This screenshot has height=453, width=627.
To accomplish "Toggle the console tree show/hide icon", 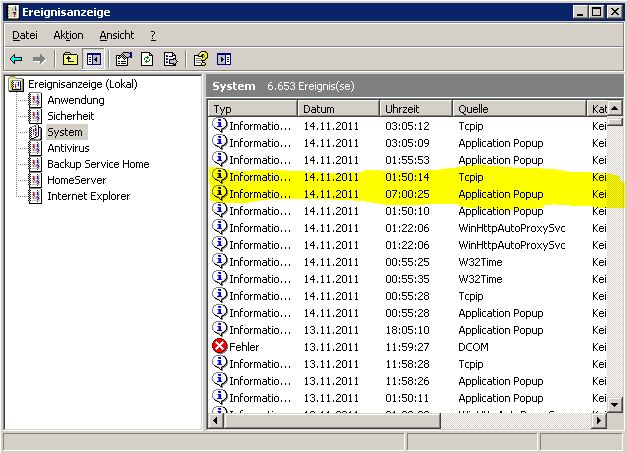I will [94, 60].
